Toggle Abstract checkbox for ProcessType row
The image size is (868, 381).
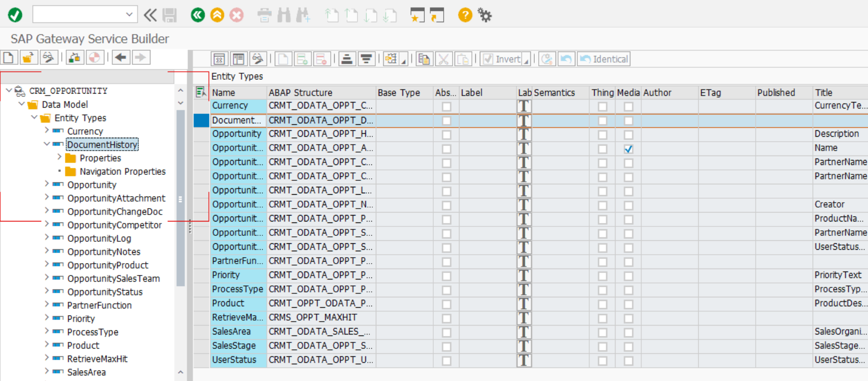(x=446, y=290)
